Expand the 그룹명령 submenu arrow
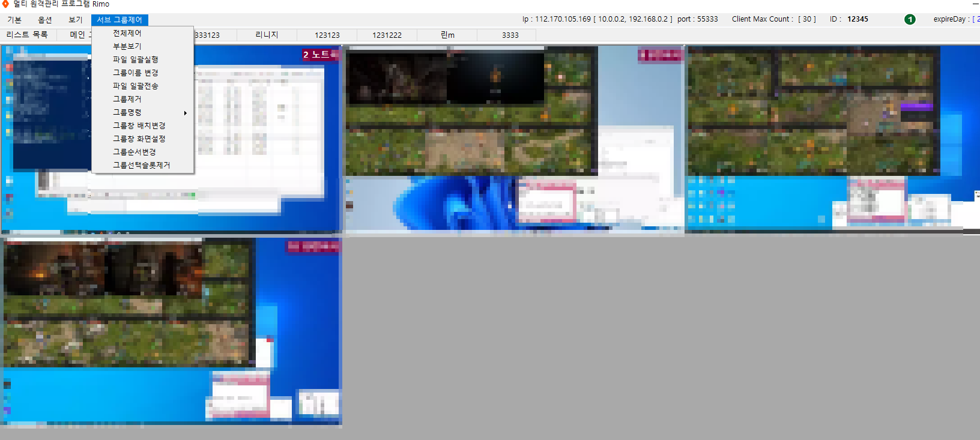Image resolution: width=980 pixels, height=440 pixels. coord(185,113)
